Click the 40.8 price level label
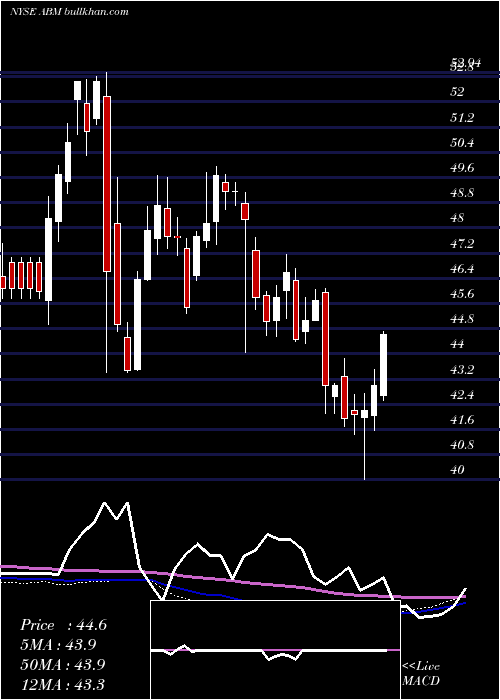Viewport: 500px width, 700px height. [x=461, y=445]
